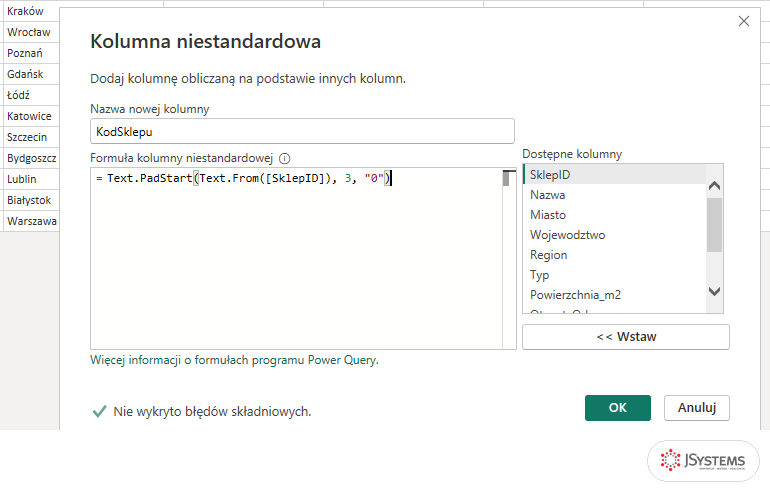The image size is (770, 492).
Task: Click the Lublin cell in background table
Action: click(31, 179)
